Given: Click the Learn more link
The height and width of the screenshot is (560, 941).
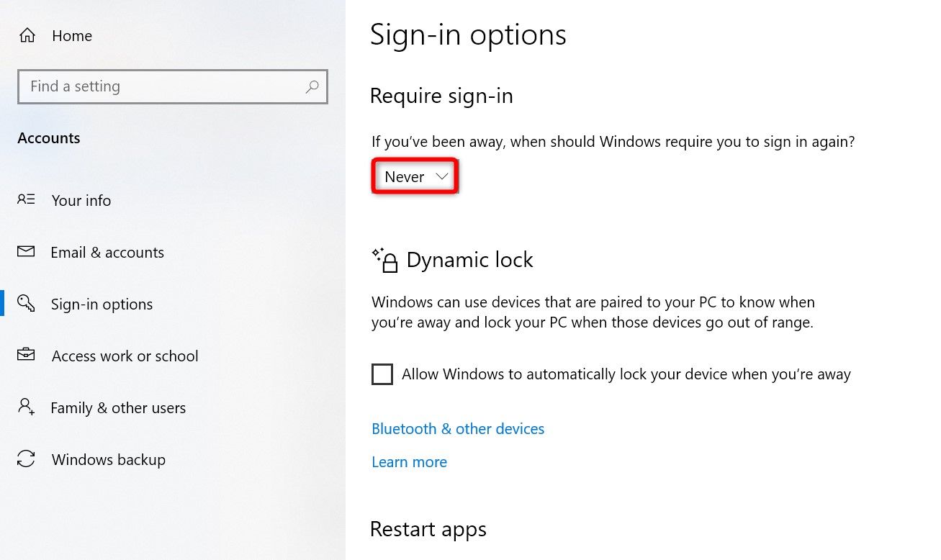Looking at the screenshot, I should click(x=409, y=461).
